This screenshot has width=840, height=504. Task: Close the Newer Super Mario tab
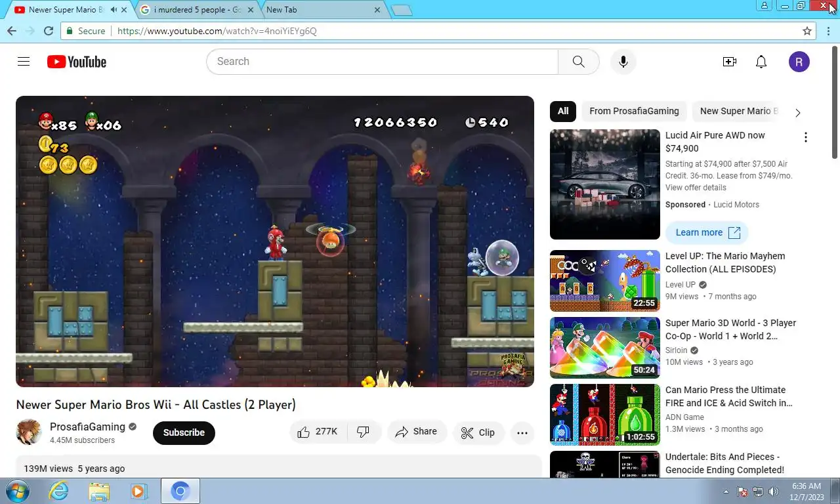[124, 10]
